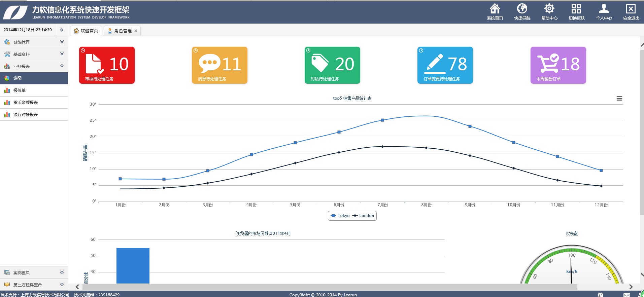
Task: Collapse sidebar with double-arrow icon
Action: (62, 30)
